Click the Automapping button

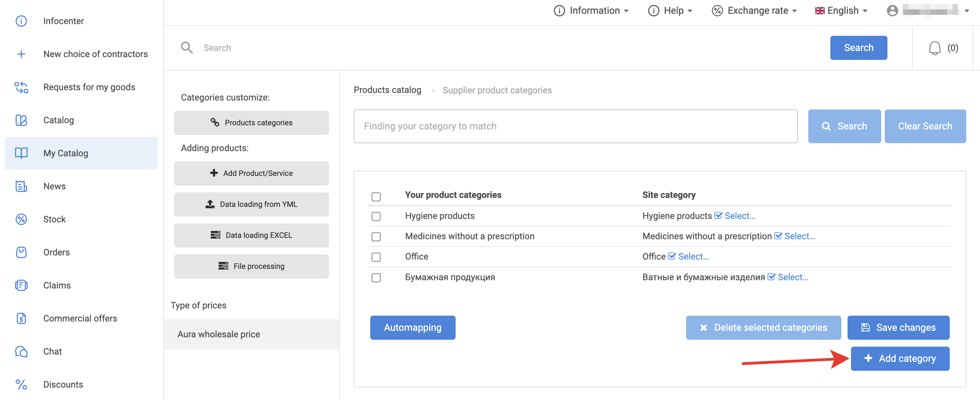[412, 327]
